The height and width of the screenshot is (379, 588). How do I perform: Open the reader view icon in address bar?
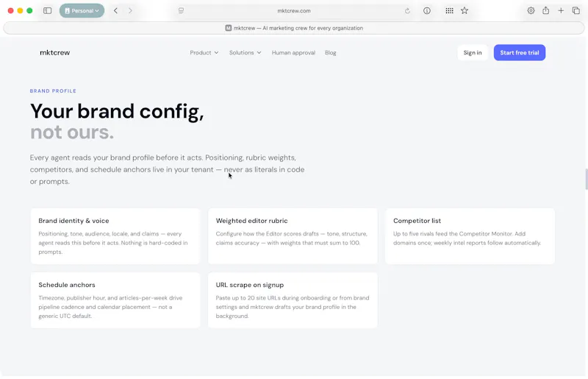coord(181,10)
